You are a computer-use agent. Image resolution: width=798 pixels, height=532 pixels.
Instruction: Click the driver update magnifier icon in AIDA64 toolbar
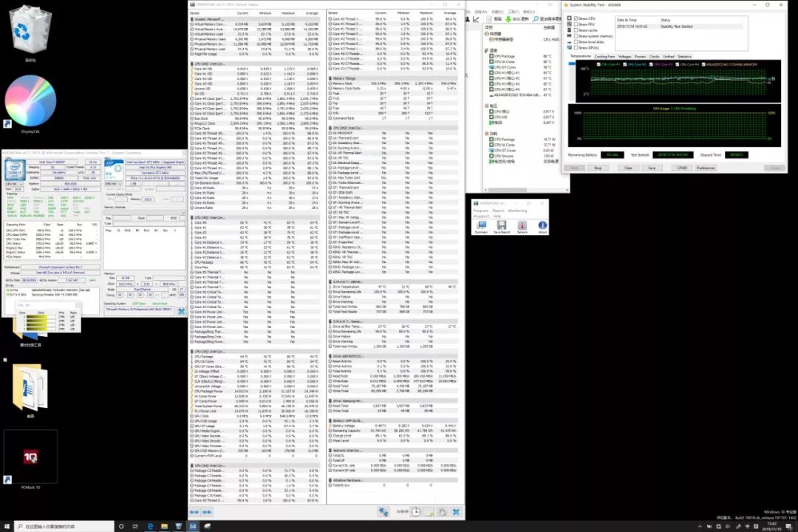point(536,18)
